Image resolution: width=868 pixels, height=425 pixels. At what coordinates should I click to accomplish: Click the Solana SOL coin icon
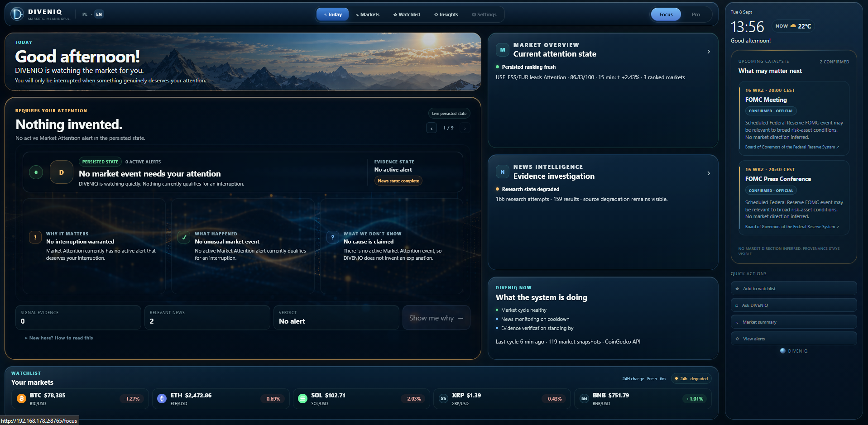[302, 398]
